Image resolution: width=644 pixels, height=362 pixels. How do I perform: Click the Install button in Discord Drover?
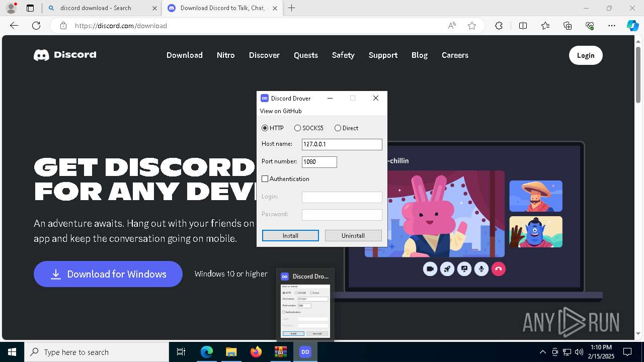(290, 235)
